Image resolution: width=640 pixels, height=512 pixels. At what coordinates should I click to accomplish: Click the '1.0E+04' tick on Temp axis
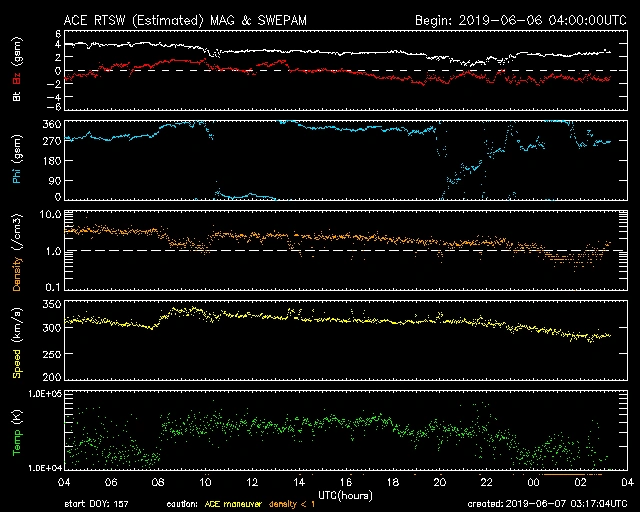click(45, 468)
